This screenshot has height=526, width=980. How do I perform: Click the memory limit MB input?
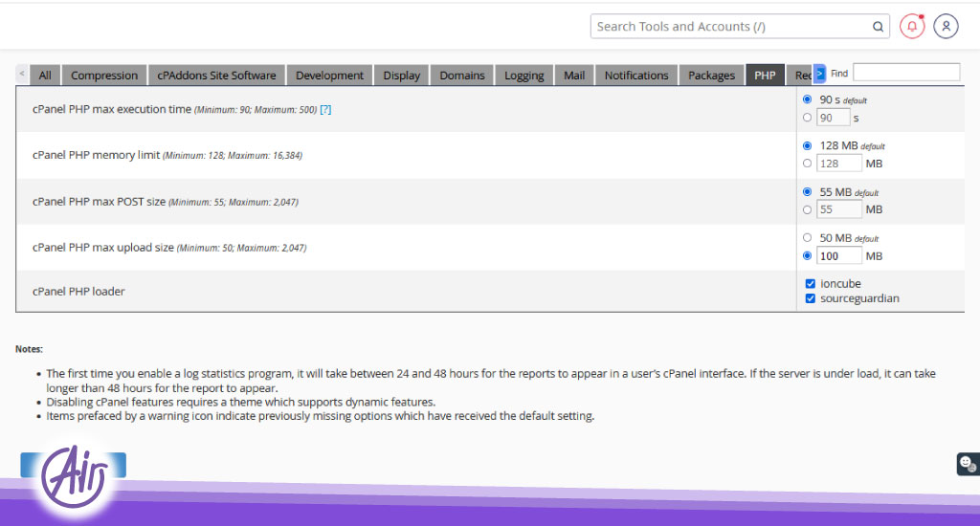click(x=838, y=164)
